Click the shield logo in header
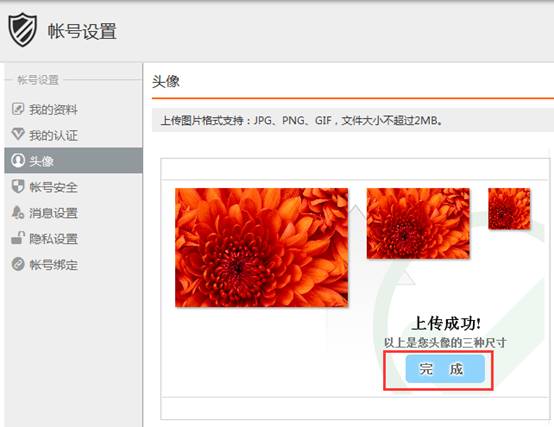Screen dimensions: 554x427 23,30
